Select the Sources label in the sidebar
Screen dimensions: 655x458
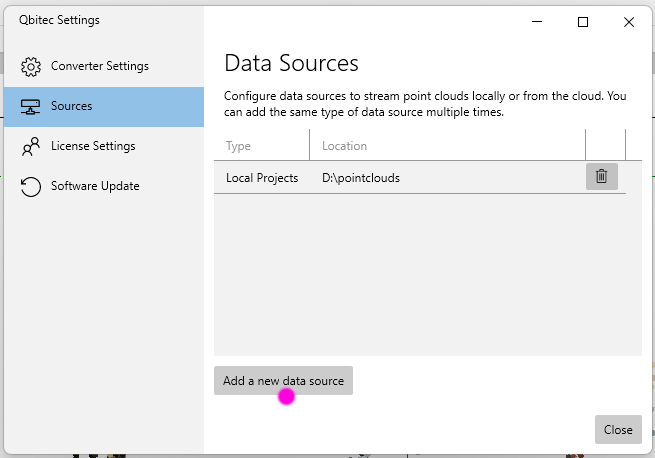tap(71, 106)
